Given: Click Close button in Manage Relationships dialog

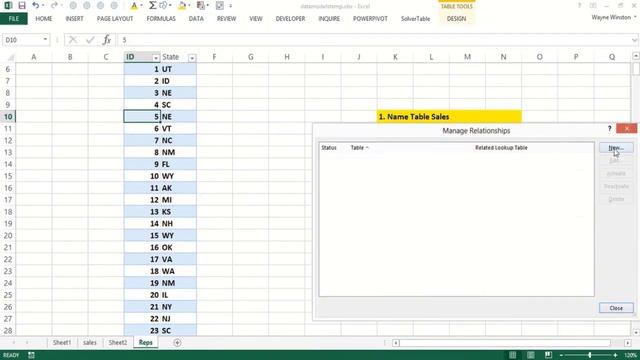Looking at the screenshot, I should click(x=616, y=308).
